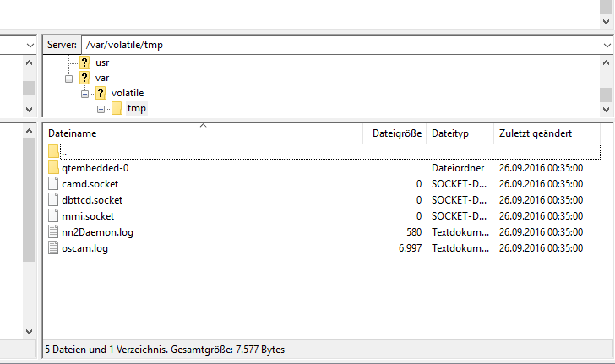Click the volatile folder's question-mark icon
615x364 pixels.
101,93
